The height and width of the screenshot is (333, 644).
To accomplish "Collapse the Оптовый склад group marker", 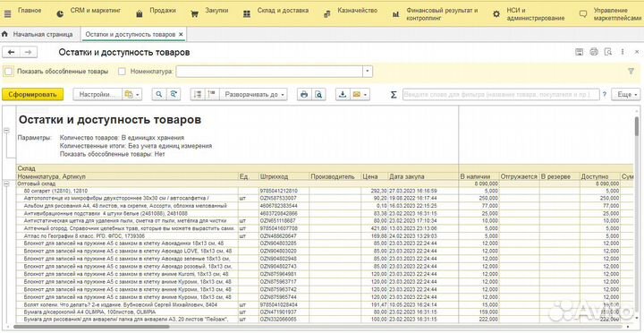I will 6,184.
